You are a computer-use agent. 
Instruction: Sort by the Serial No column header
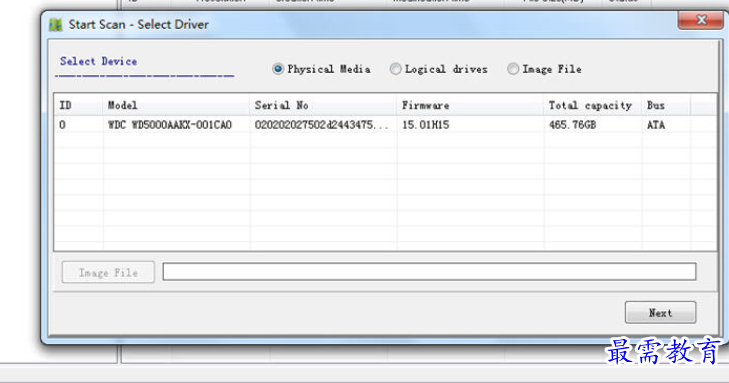coord(323,106)
